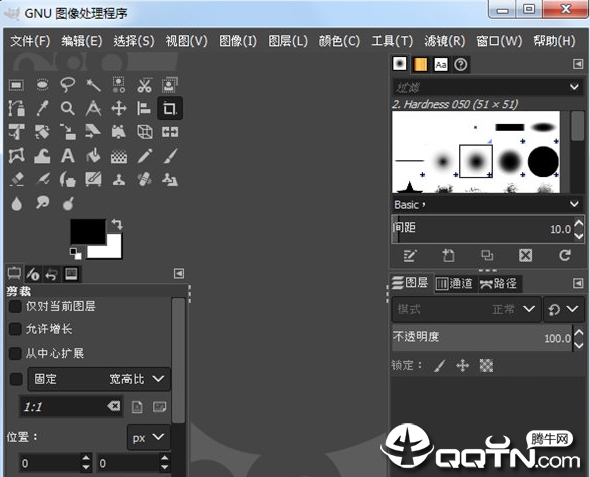Select the Blur/Sharpen droplet tool
The image size is (590, 477).
click(x=17, y=204)
